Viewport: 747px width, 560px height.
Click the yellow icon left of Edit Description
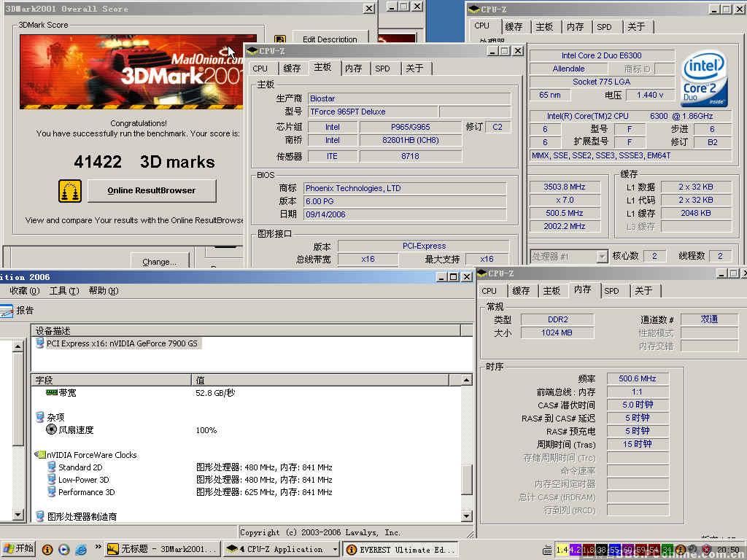pos(280,39)
